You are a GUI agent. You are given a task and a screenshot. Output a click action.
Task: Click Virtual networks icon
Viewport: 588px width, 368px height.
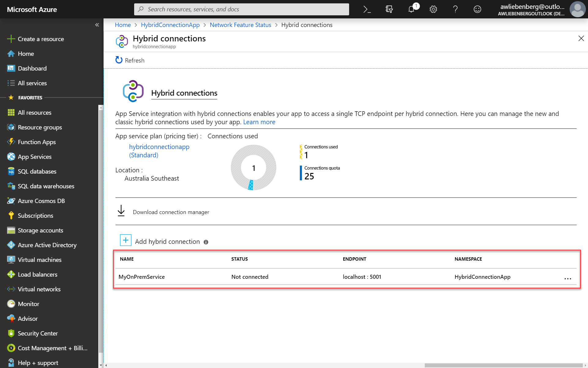pos(11,289)
